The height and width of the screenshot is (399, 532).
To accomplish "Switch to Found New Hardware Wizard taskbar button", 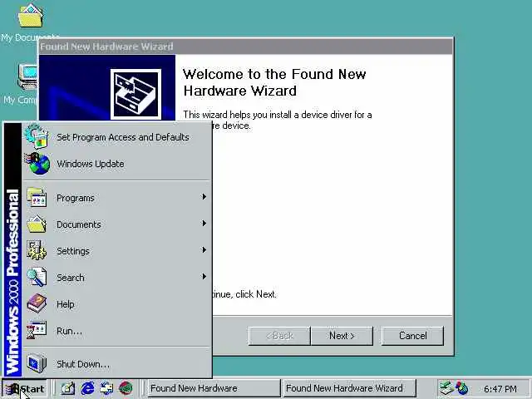I will [x=349, y=388].
